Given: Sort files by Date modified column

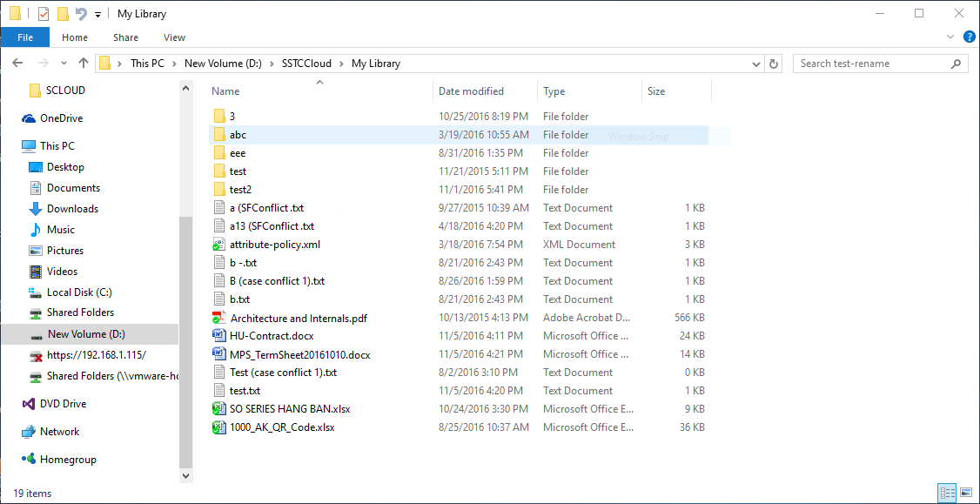Looking at the screenshot, I should coord(471,91).
